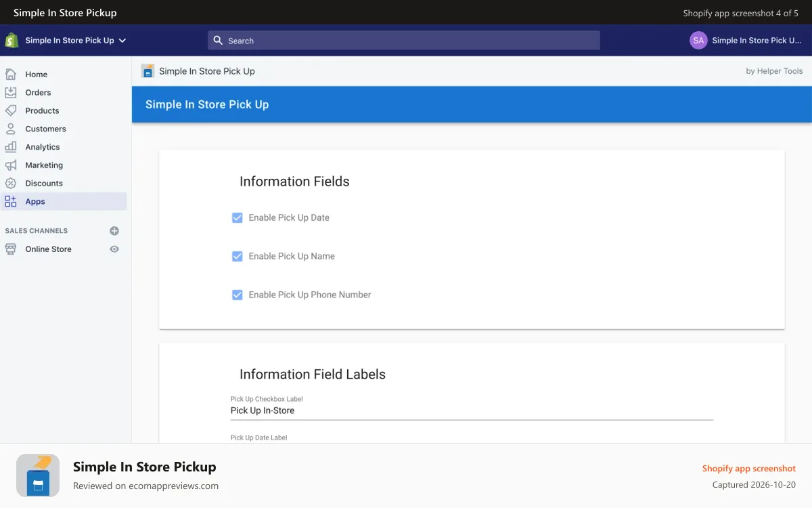Click the Discounts percent badge icon

(11, 184)
